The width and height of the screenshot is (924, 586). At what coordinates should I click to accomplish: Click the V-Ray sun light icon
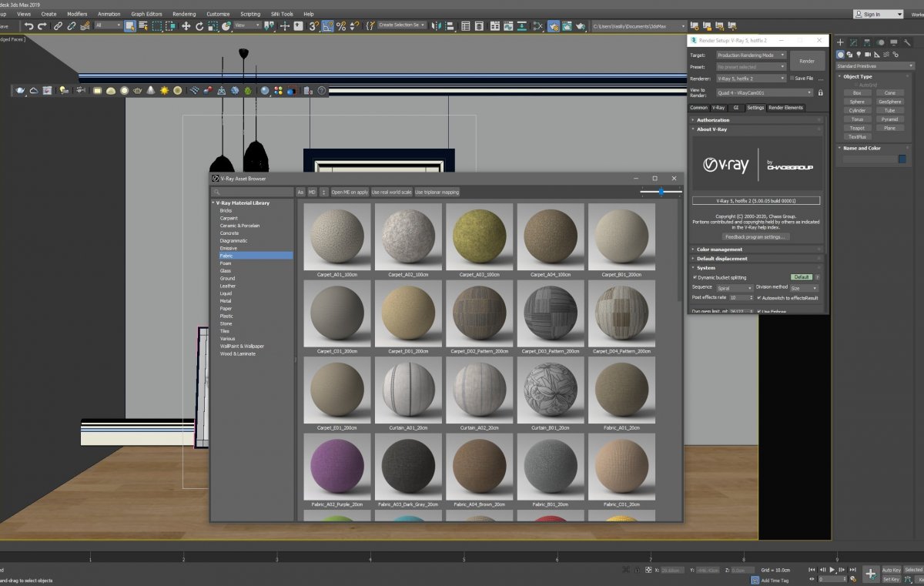click(x=165, y=91)
